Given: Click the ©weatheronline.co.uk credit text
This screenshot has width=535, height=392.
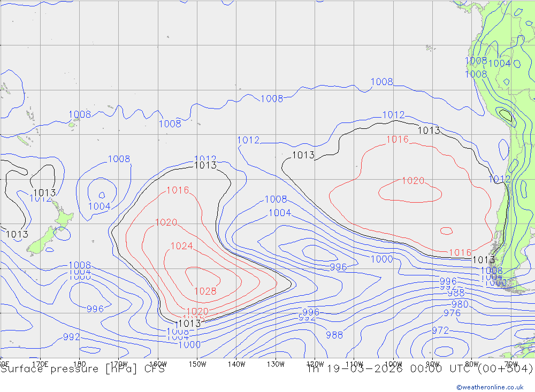Looking at the screenshot, I should [490, 387].
